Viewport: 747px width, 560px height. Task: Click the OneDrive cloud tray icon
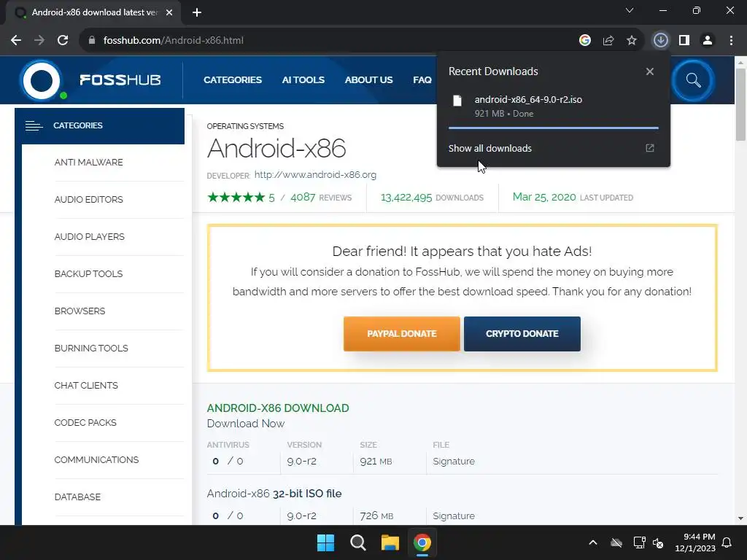point(616,542)
